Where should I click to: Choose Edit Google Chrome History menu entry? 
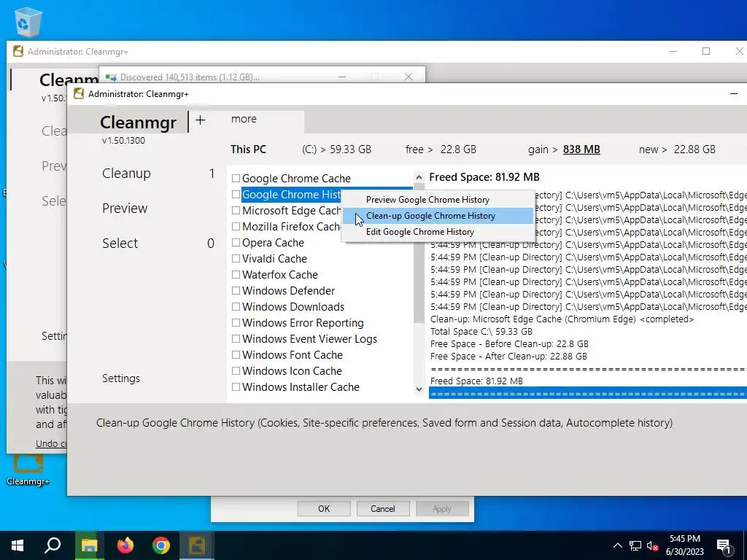pos(438,232)
